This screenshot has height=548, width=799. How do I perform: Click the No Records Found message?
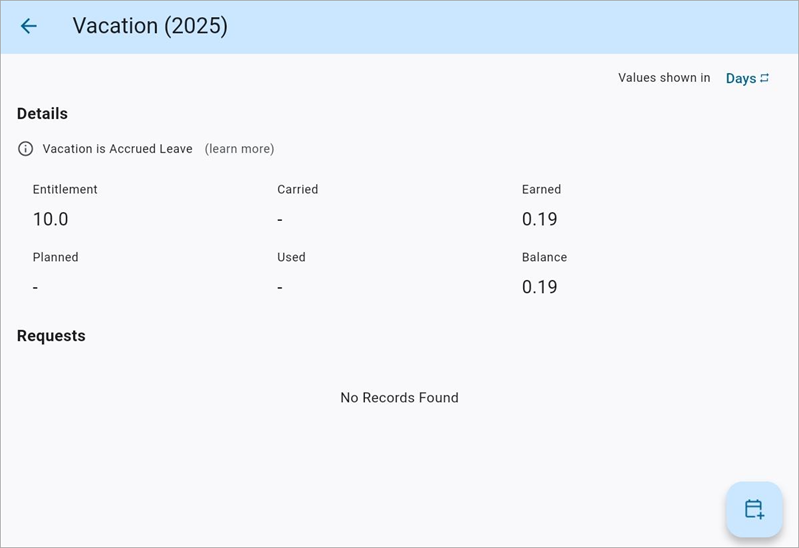[x=399, y=397]
